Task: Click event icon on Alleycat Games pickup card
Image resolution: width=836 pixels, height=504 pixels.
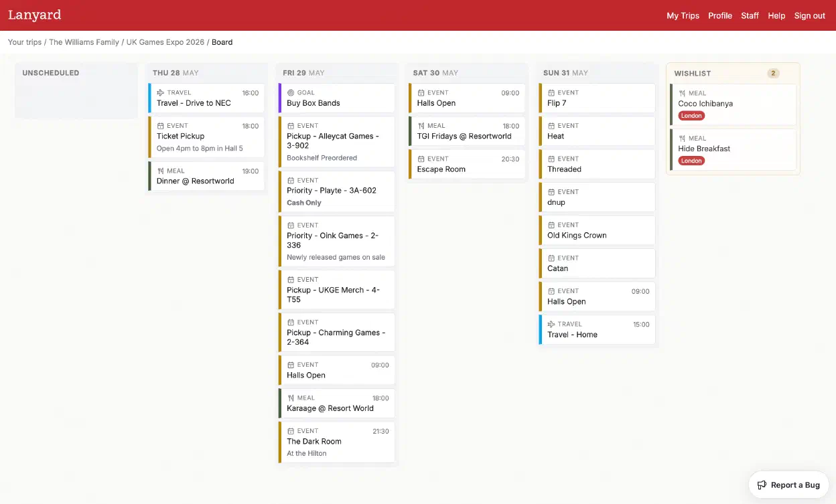Action: click(x=290, y=126)
